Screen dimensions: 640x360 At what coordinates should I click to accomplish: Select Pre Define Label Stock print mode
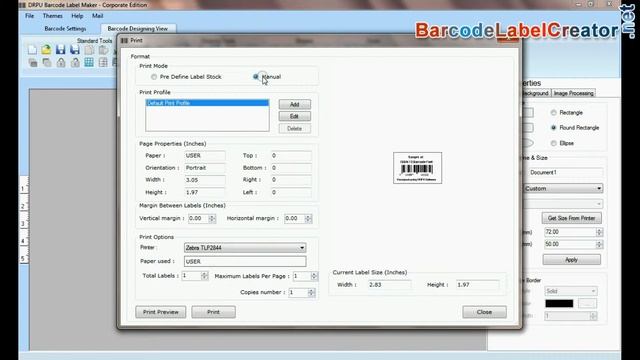pyautogui.click(x=154, y=77)
